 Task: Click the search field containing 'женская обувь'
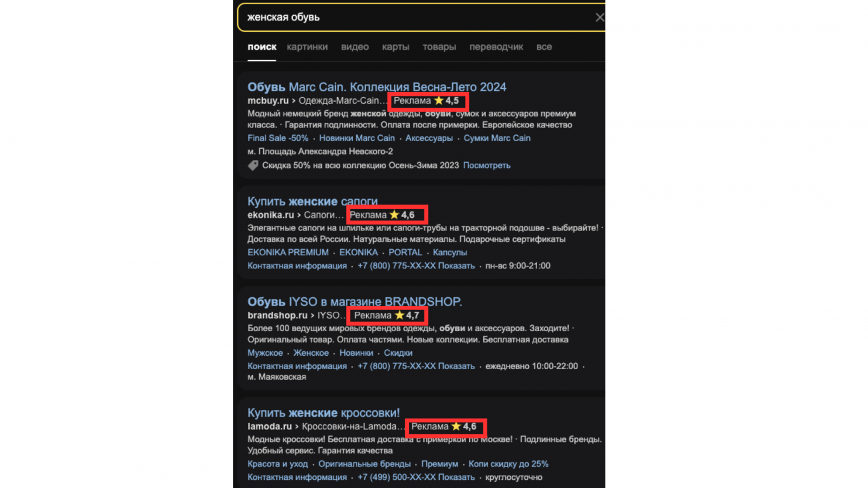pos(421,17)
